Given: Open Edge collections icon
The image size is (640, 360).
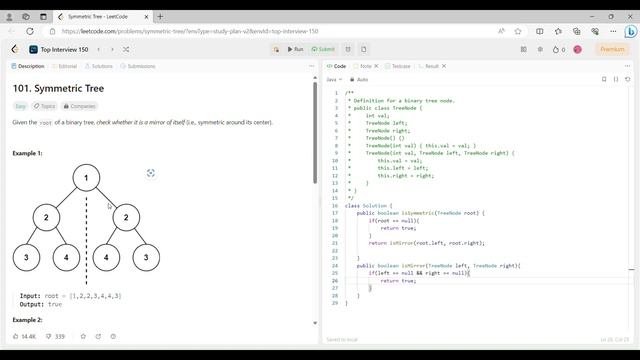Looking at the screenshot, I should (576, 31).
